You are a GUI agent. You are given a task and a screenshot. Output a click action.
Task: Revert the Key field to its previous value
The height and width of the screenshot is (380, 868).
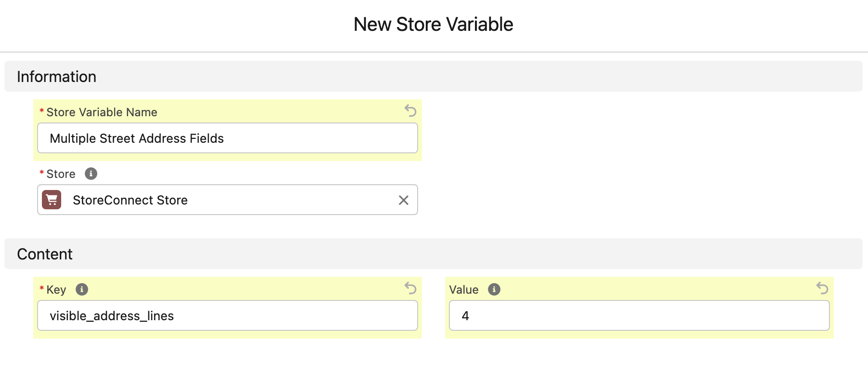410,288
